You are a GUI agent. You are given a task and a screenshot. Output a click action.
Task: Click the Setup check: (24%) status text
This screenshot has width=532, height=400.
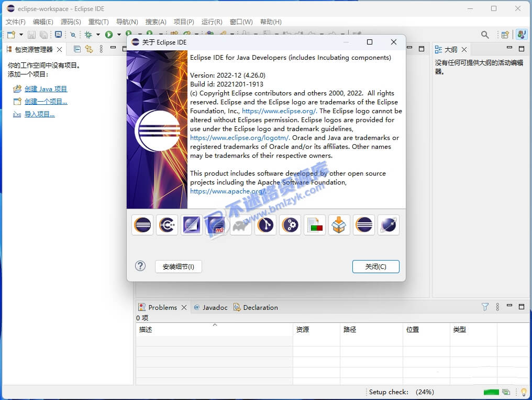(x=402, y=392)
